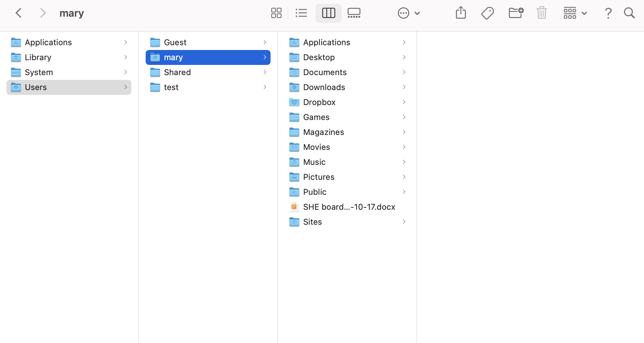The width and height of the screenshot is (644, 343).
Task: Switch to gallery view
Action: [354, 13]
